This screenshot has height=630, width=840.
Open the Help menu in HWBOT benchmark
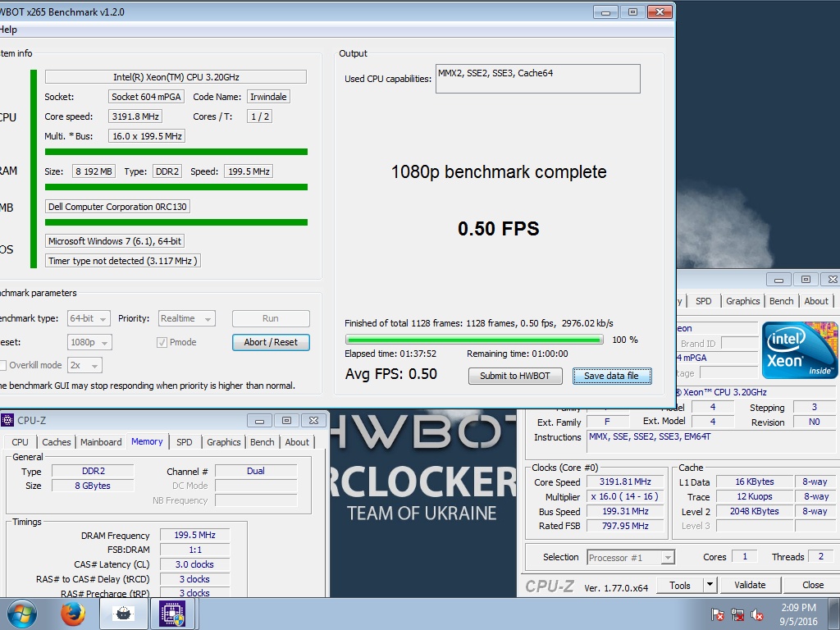point(8,30)
